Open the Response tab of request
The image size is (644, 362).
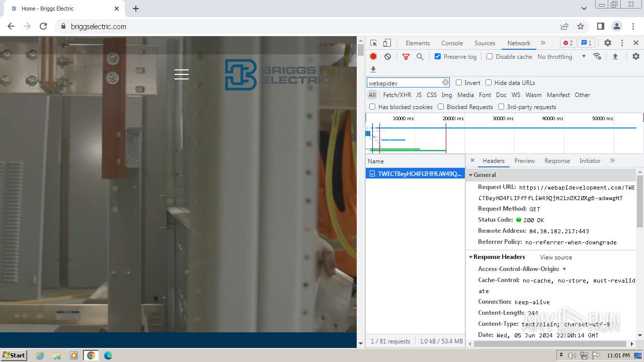557,161
